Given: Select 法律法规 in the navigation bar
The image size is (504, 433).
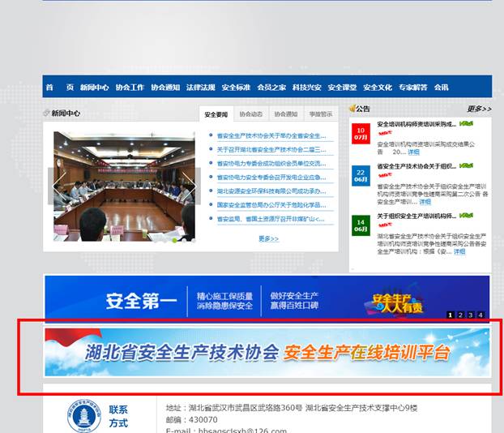Looking at the screenshot, I should pos(201,88).
